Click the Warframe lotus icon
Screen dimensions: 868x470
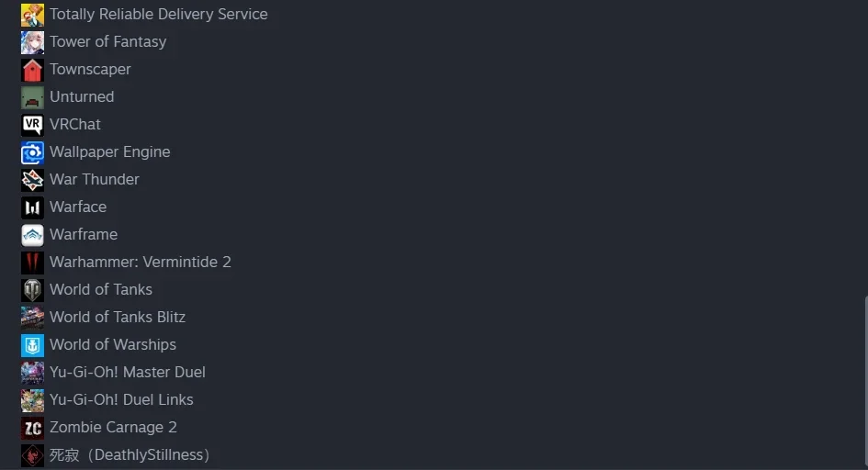32,235
